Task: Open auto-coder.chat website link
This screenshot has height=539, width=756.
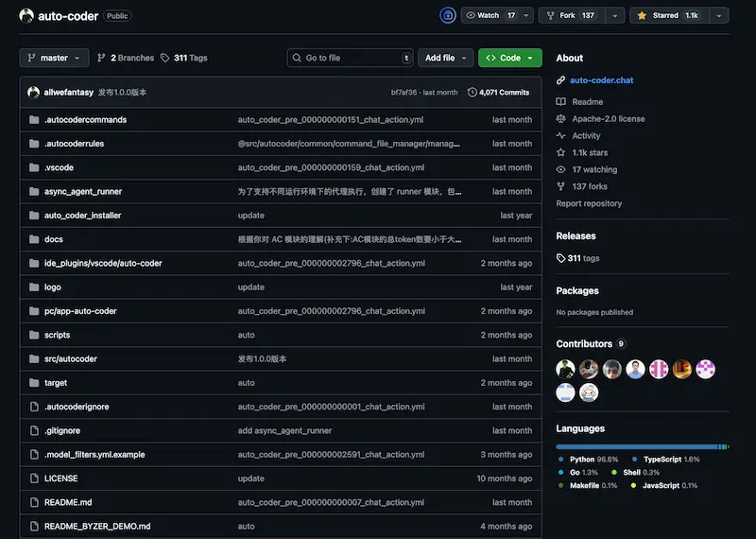Action: [x=601, y=80]
